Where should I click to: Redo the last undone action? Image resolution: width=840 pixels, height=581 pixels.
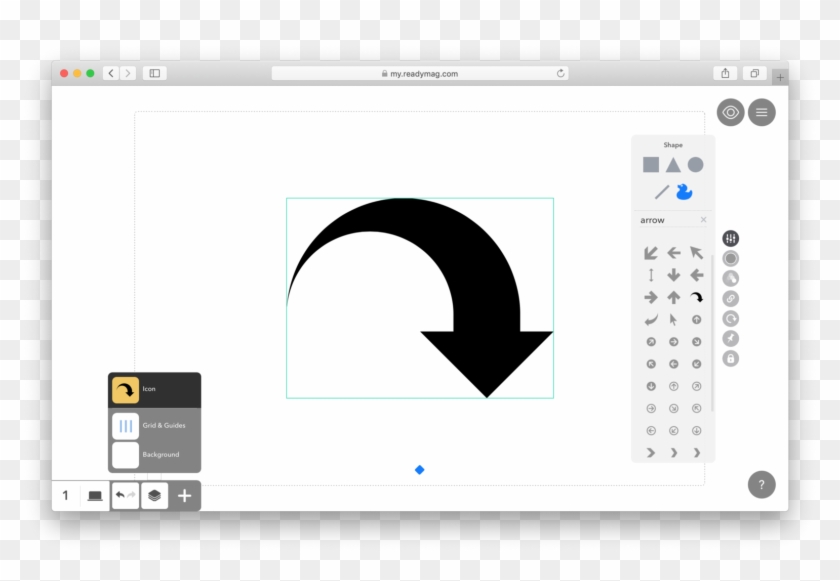click(131, 495)
